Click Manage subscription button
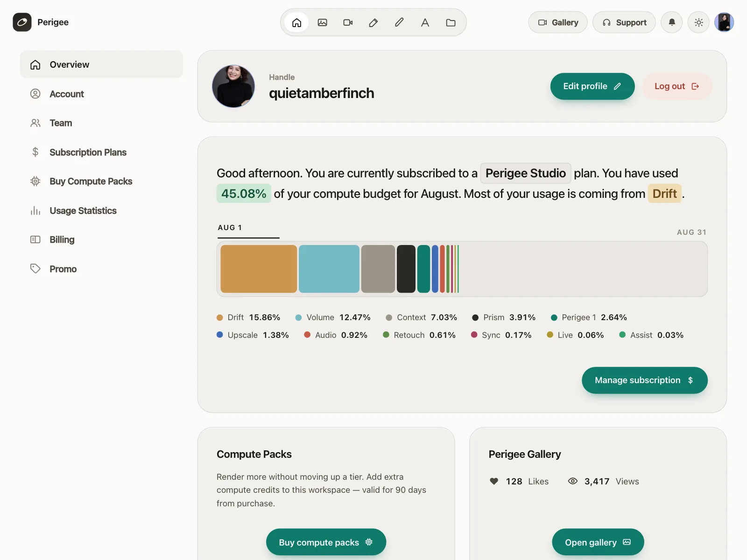 point(645,380)
